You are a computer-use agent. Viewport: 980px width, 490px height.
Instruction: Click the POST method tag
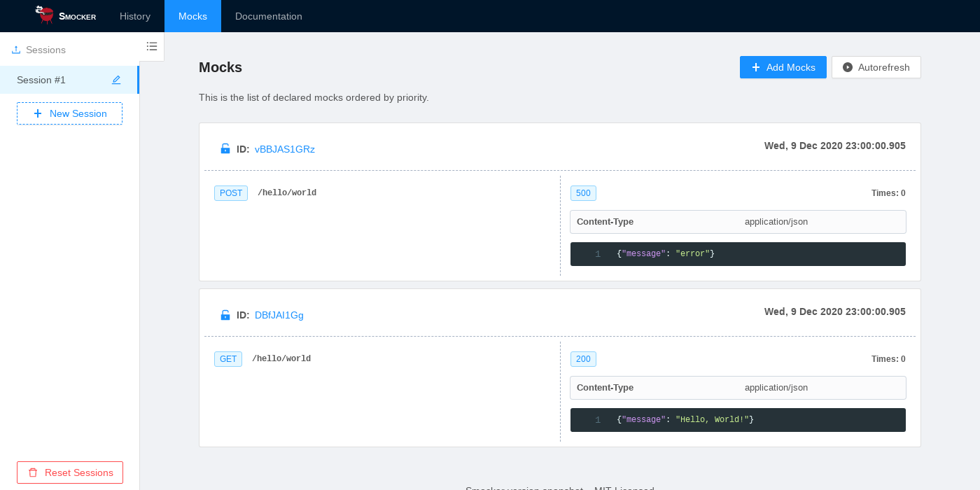click(x=231, y=193)
